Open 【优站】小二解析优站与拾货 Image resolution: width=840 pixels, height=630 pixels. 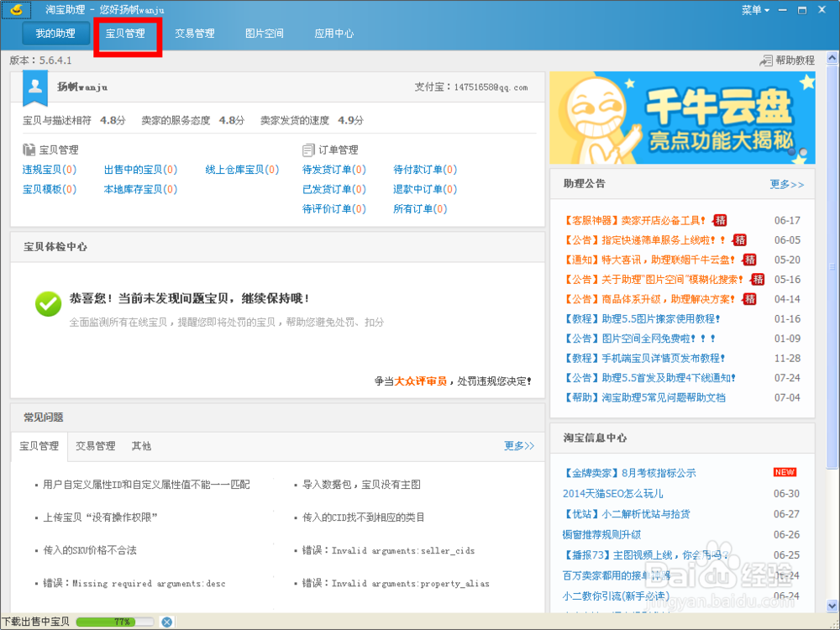click(x=627, y=514)
